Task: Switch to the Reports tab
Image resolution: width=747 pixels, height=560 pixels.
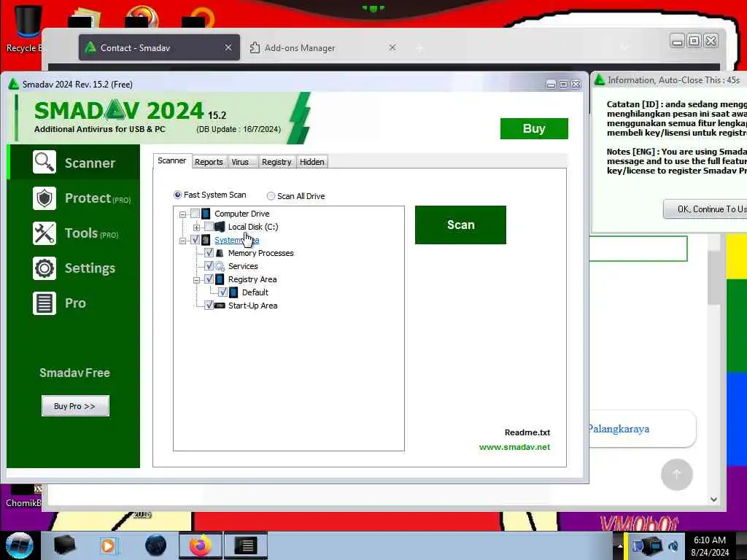Action: click(x=209, y=162)
